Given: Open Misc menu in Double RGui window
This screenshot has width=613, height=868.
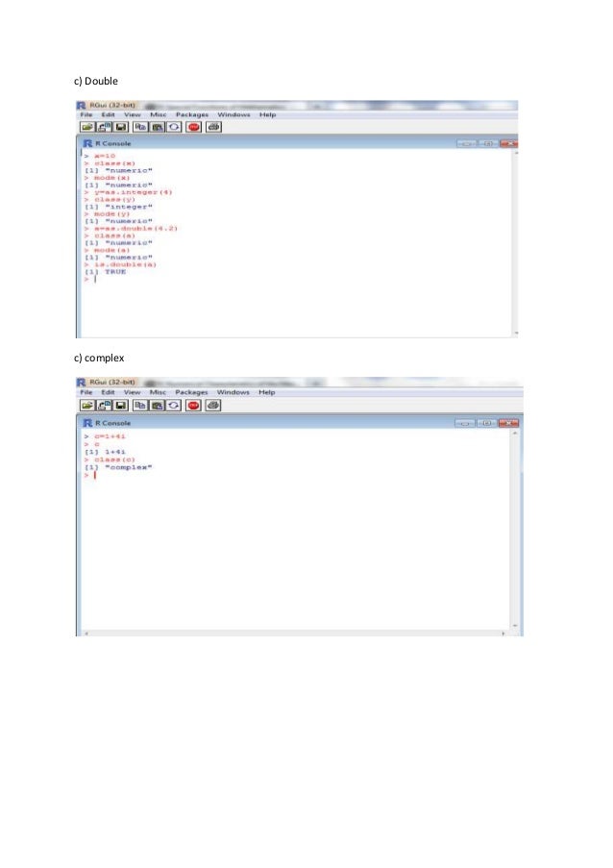Looking at the screenshot, I should [x=159, y=114].
